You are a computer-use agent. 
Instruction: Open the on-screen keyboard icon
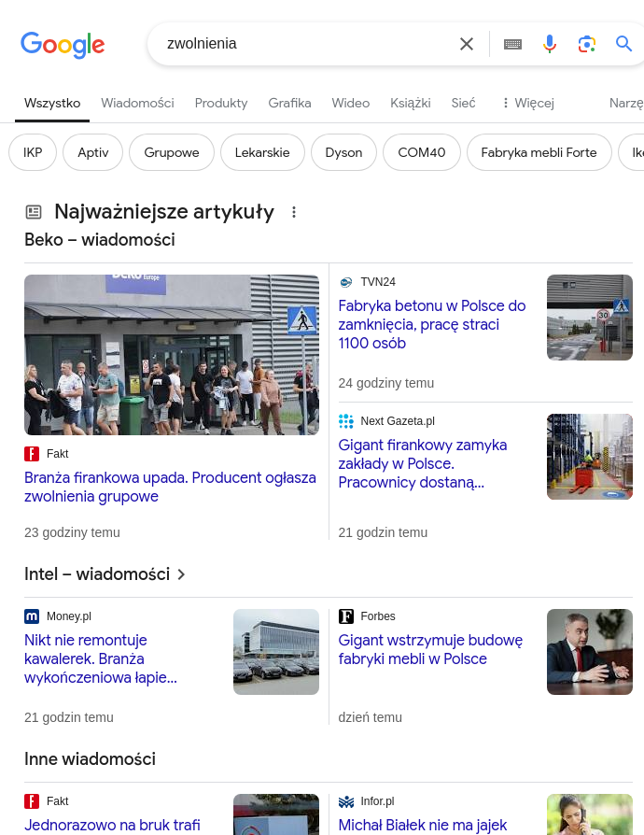512,44
